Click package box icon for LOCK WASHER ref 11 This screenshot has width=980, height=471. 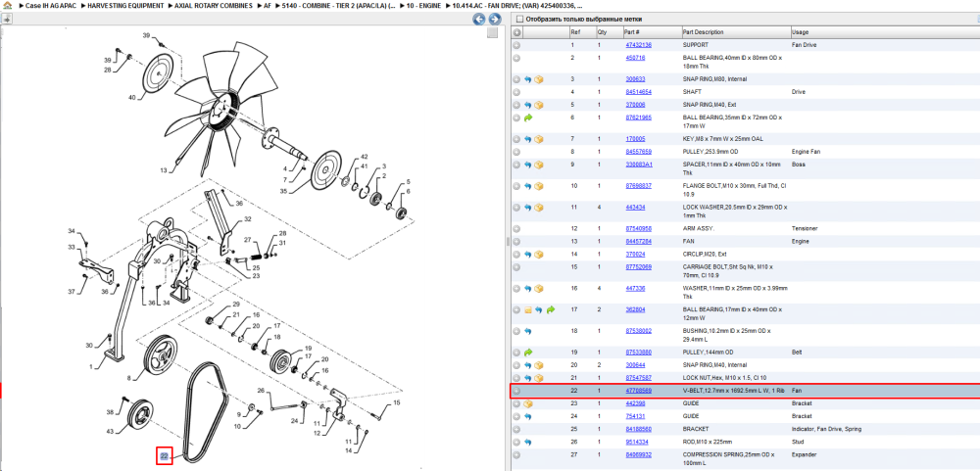pyautogui.click(x=539, y=207)
